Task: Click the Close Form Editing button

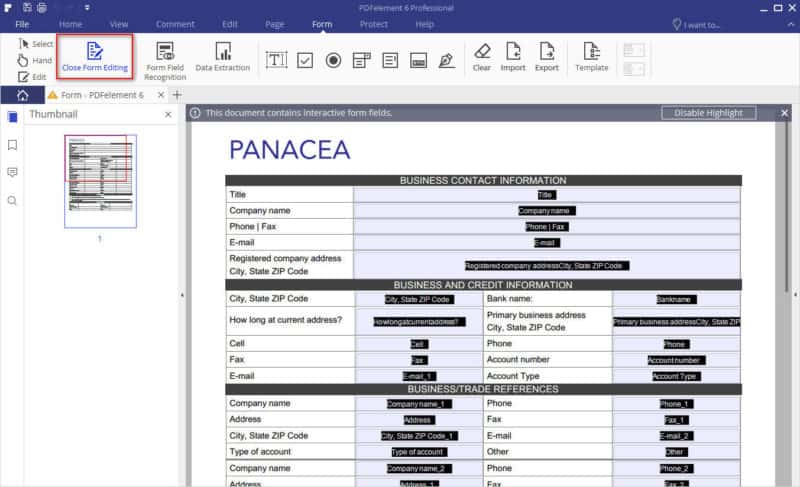Action: (x=95, y=57)
